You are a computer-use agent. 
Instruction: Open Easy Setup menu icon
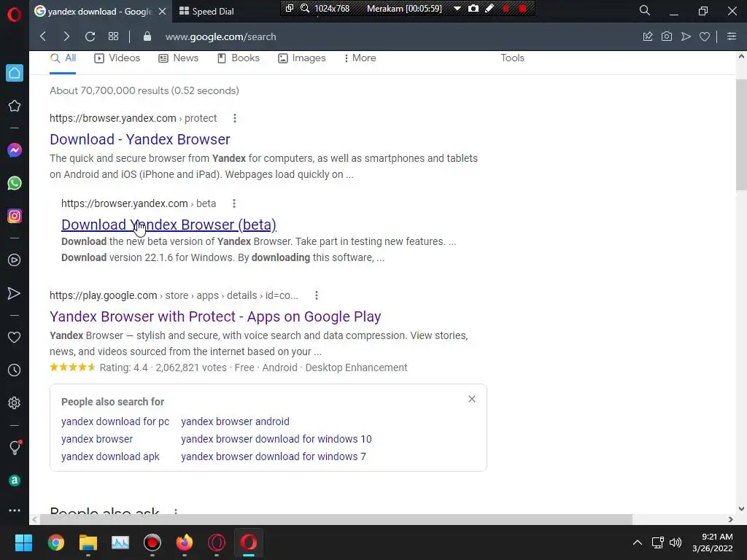tap(732, 36)
